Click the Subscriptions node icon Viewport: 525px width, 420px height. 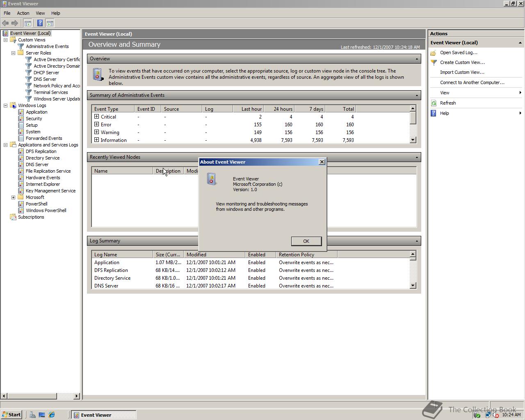13,217
